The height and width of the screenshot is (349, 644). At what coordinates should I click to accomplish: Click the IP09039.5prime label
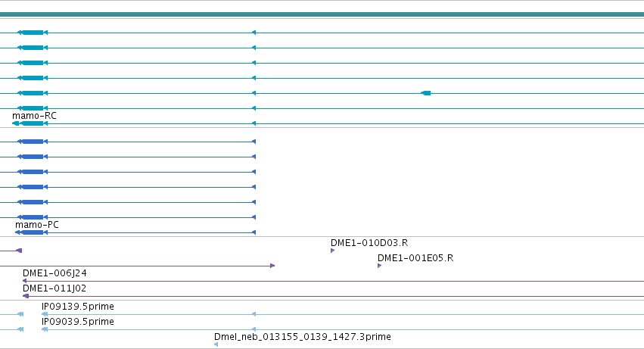coord(78,322)
